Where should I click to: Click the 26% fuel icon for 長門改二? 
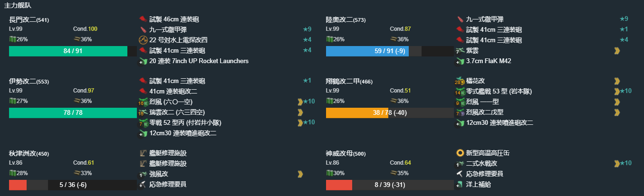(12, 39)
